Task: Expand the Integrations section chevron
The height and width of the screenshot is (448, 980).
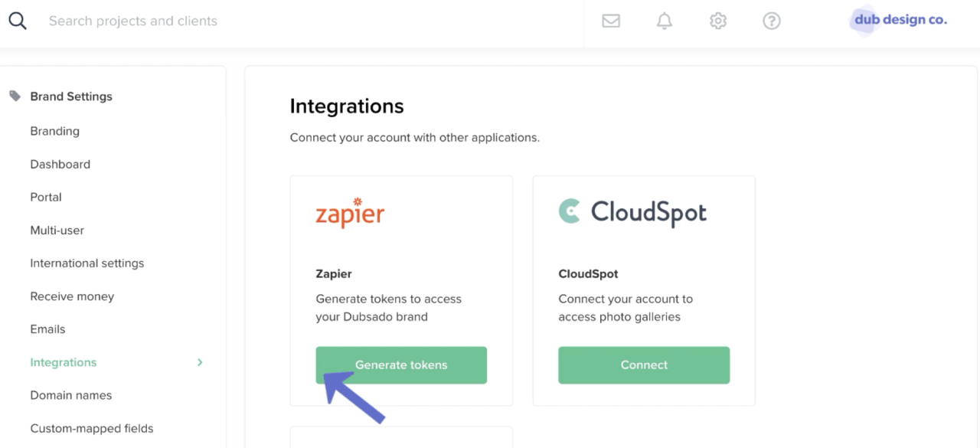Action: 200,362
